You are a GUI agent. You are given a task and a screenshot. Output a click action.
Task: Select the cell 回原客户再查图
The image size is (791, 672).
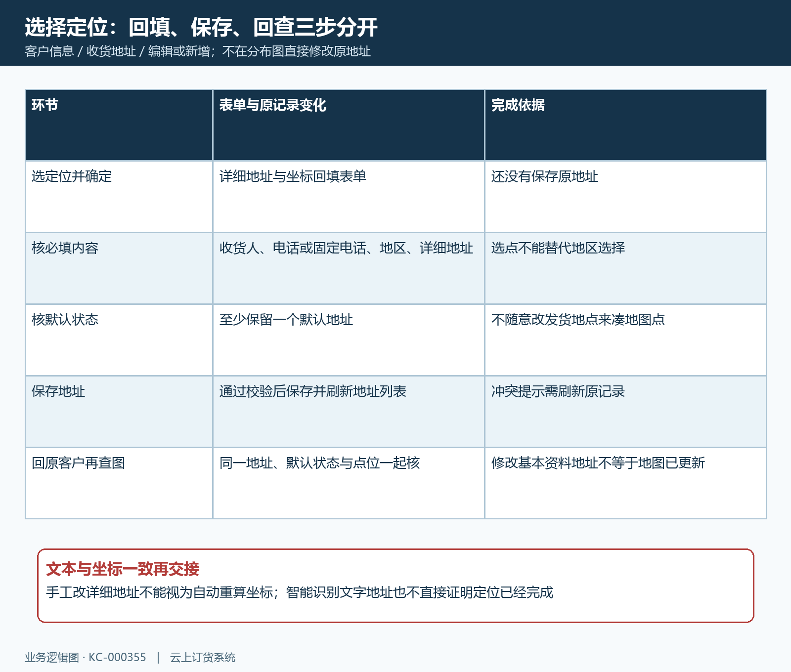119,483
